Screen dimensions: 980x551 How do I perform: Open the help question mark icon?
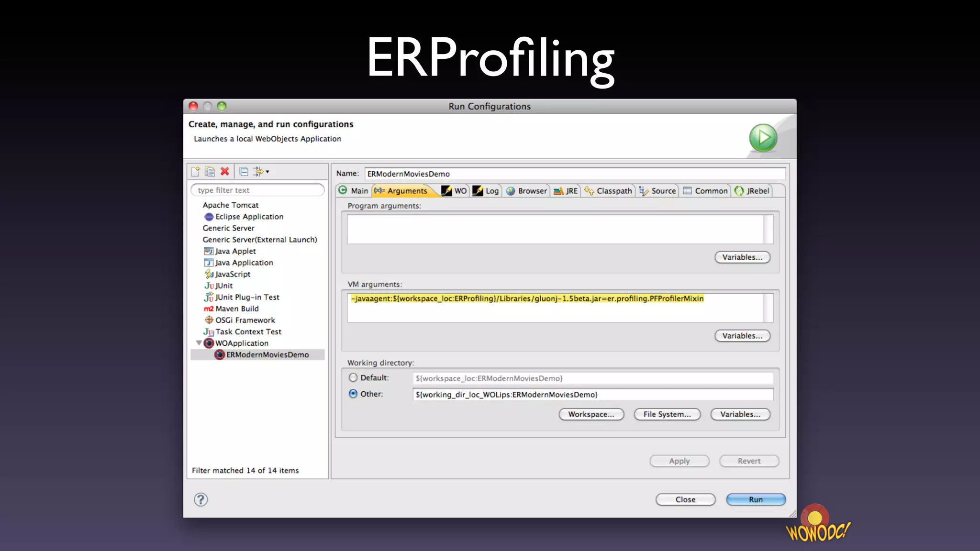tap(200, 499)
